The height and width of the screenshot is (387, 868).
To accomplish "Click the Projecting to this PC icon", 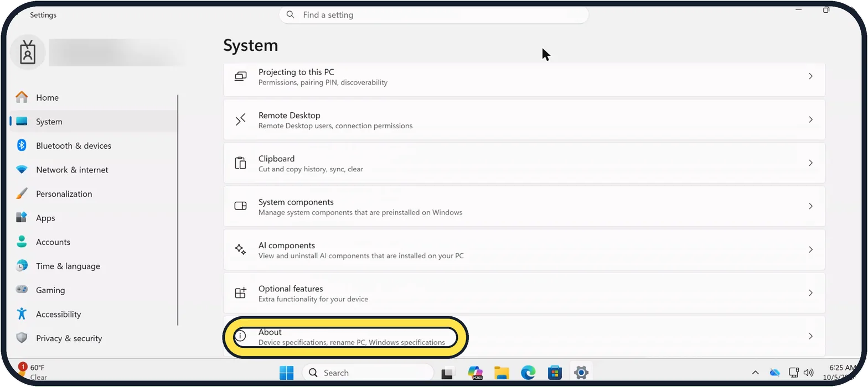I will [240, 76].
